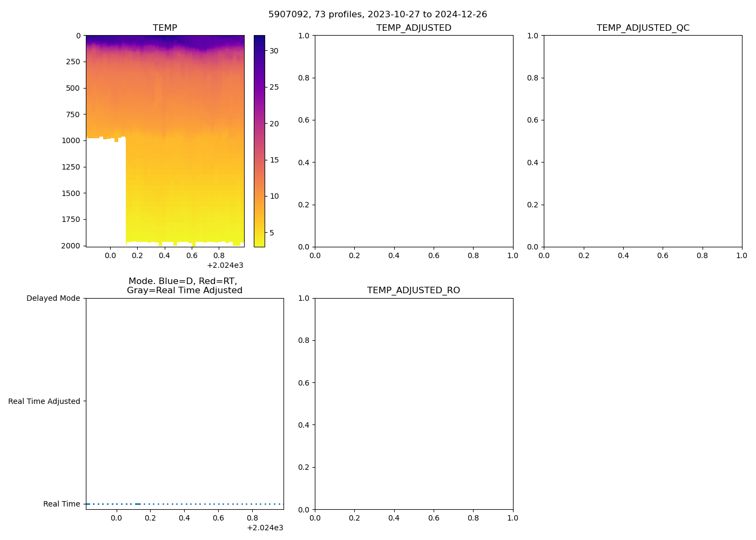Image resolution: width=756 pixels, height=540 pixels.
Task: Click inside the empty TEMP_ADJUSTED_RO plot
Action: click(x=414, y=404)
